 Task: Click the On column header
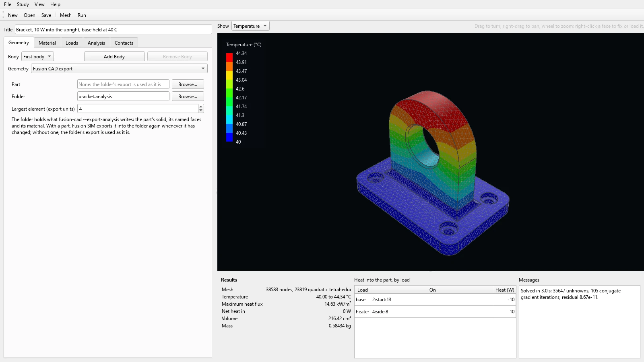point(432,290)
